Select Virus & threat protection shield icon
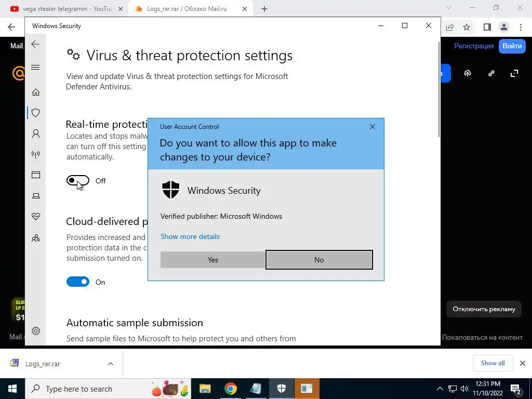 36,113
